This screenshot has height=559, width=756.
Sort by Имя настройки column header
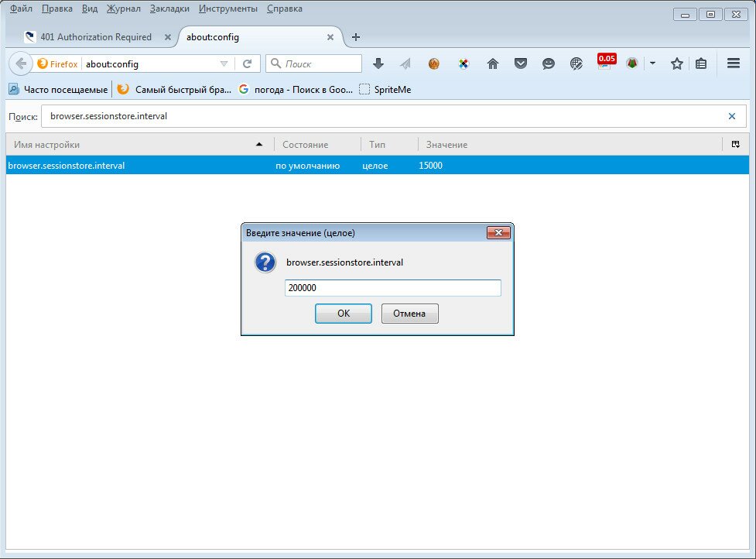(132, 145)
